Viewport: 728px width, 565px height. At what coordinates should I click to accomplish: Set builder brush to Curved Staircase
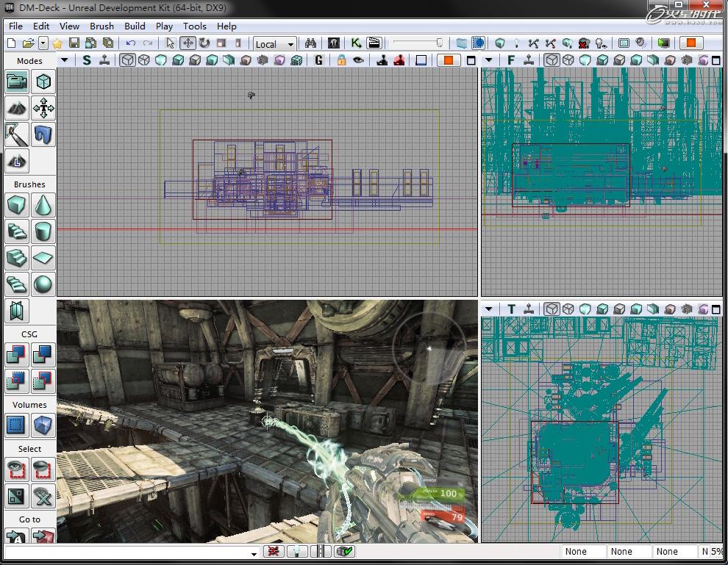17,231
